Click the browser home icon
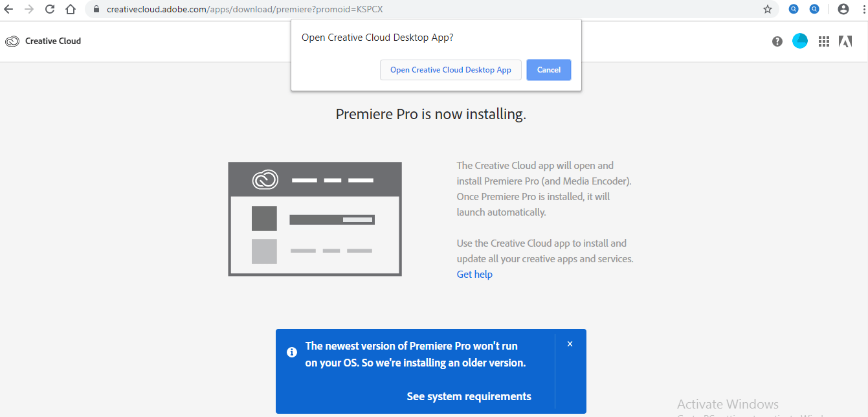The width and height of the screenshot is (868, 417). point(71,9)
